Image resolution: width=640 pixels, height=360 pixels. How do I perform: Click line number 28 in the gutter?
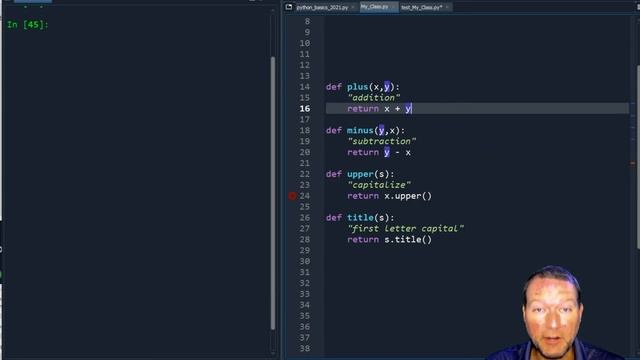coord(305,240)
